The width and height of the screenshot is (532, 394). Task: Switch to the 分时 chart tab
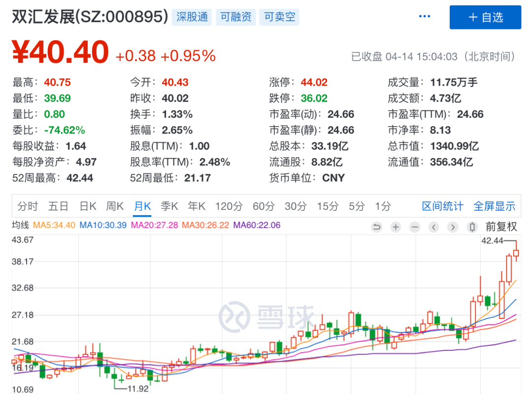point(28,206)
